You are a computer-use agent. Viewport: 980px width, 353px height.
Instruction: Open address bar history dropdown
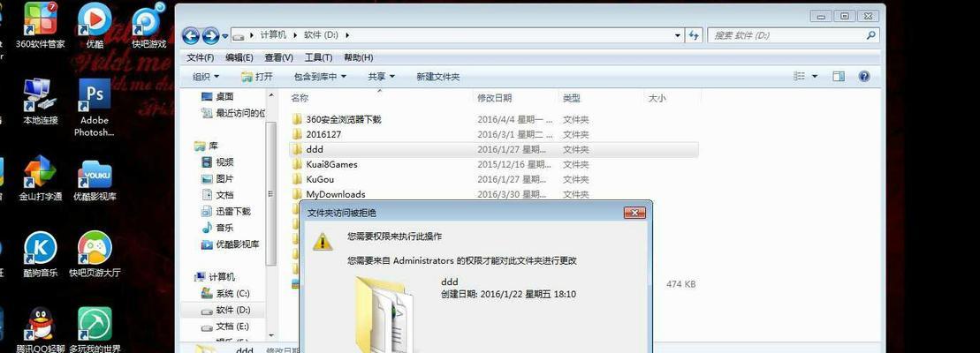pyautogui.click(x=678, y=35)
